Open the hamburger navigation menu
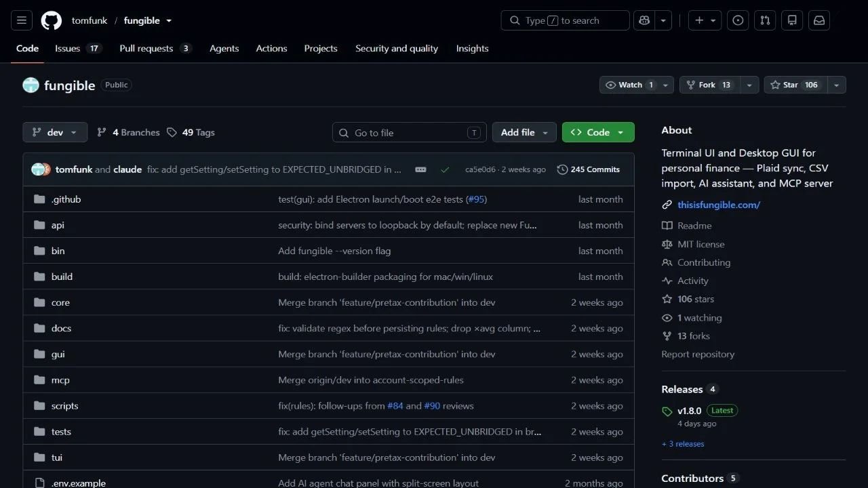868x488 pixels. tap(22, 20)
